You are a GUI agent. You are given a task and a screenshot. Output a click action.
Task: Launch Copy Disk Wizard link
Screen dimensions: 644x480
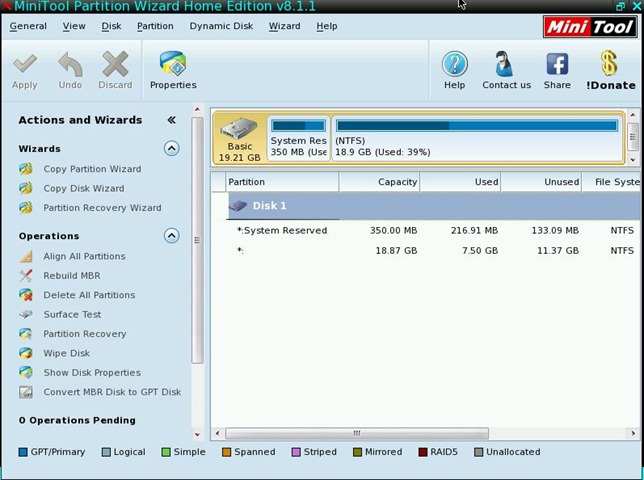click(84, 188)
